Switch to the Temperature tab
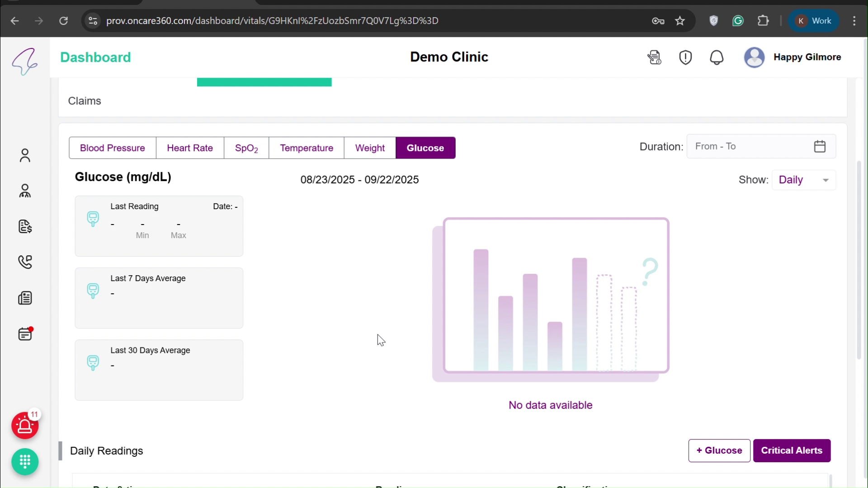The height and width of the screenshot is (488, 868). point(307,148)
